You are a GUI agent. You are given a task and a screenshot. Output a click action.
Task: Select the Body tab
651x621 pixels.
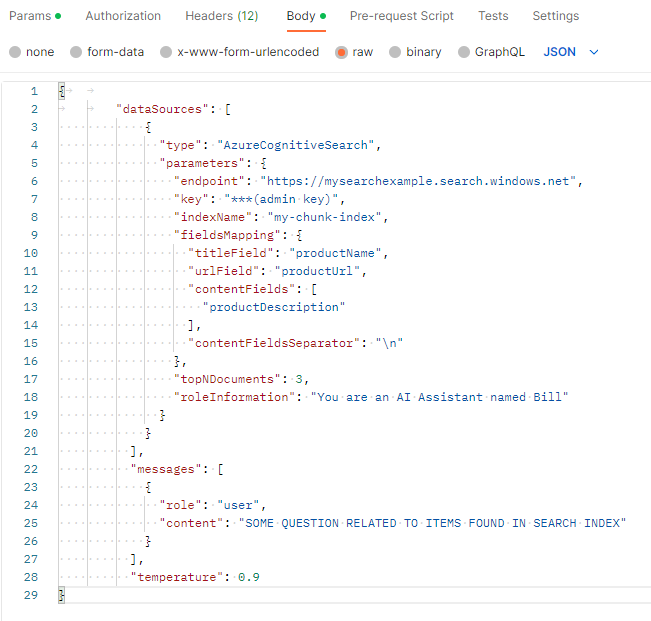(x=306, y=16)
